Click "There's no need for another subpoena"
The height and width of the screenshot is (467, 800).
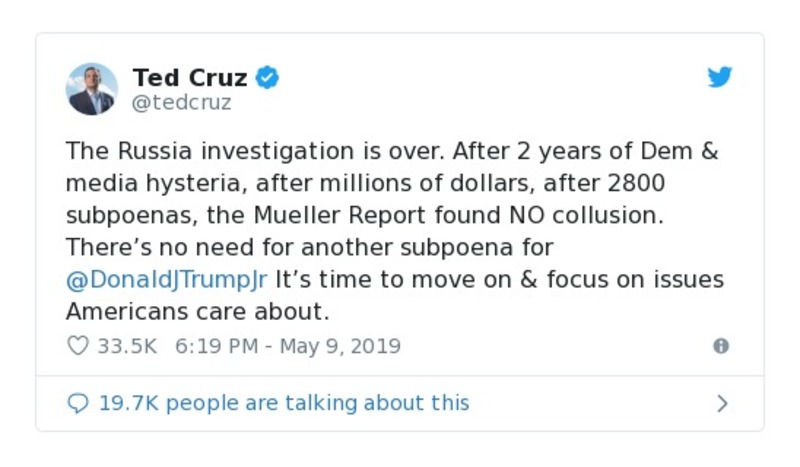[309, 246]
